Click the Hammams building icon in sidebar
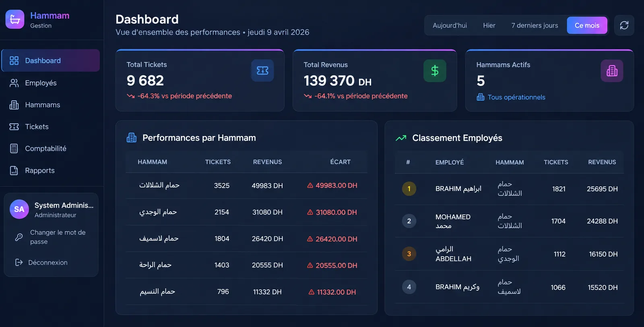 click(x=14, y=105)
